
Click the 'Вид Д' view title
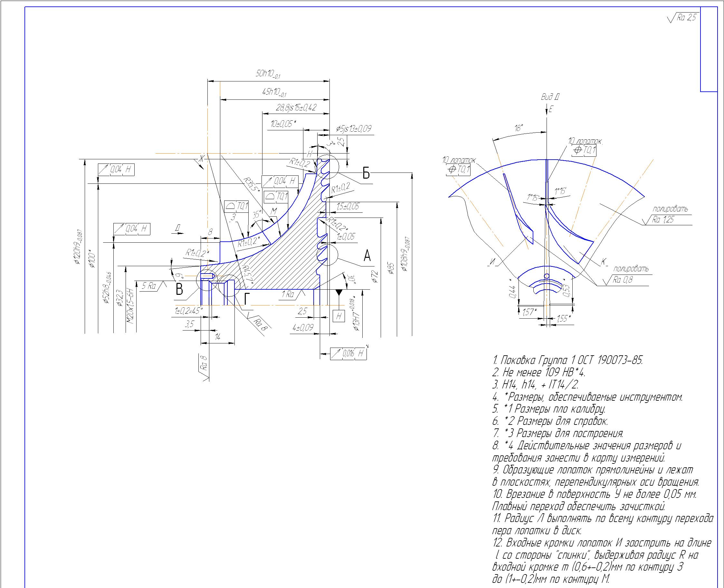pyautogui.click(x=550, y=98)
